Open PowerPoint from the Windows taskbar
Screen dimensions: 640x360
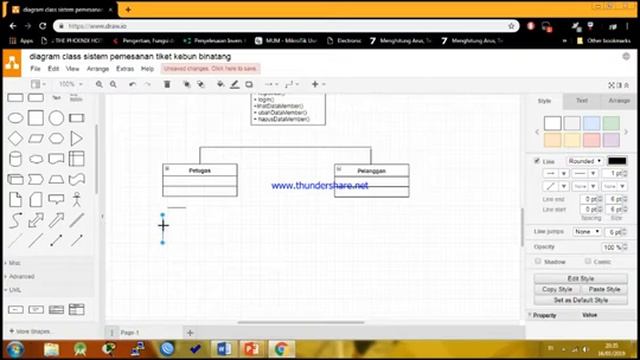251,349
